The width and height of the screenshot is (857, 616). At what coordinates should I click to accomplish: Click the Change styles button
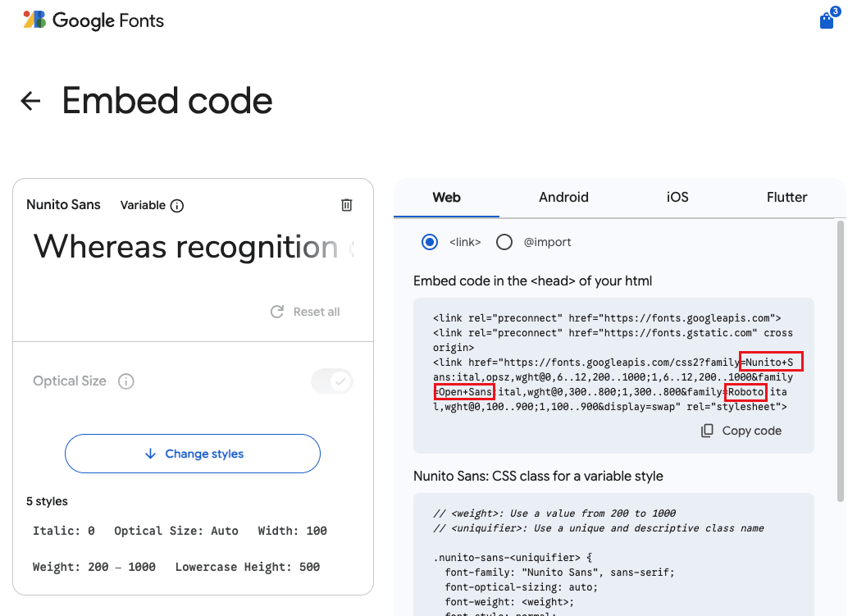(x=193, y=454)
